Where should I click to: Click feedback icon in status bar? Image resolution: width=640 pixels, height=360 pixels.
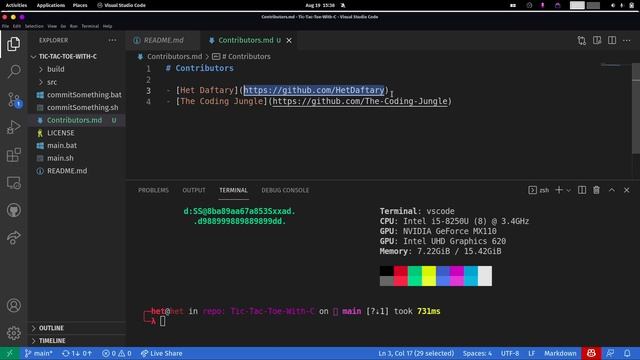[610, 353]
